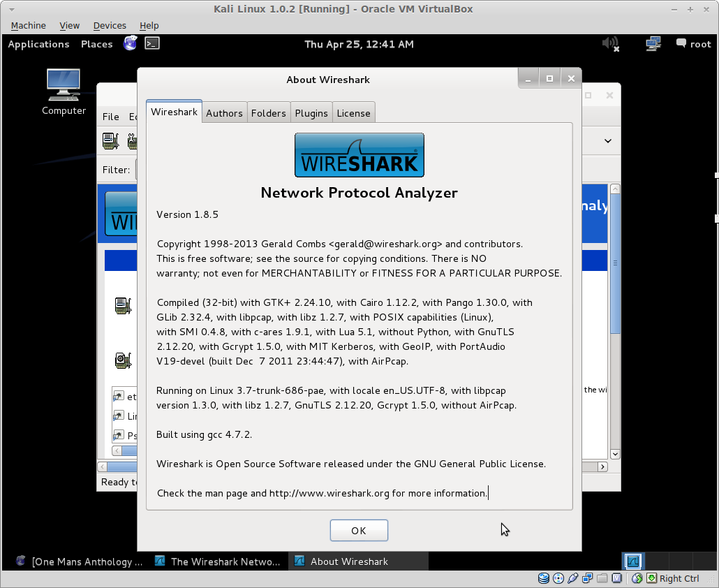
Task: Open the Places menu
Action: tap(97, 44)
